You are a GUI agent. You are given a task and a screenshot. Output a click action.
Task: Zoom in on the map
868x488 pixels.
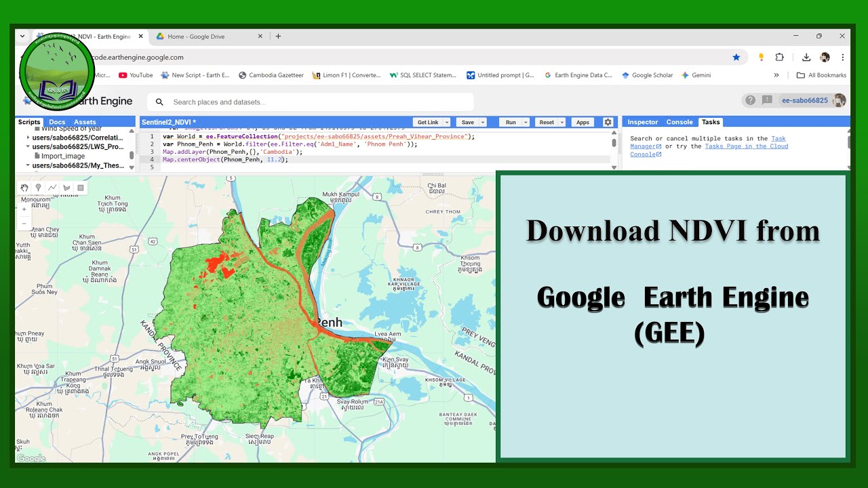pos(24,209)
